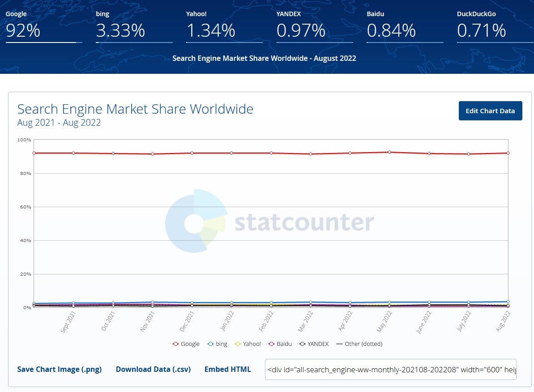Select the Baidu 0.84% stat header
This screenshot has height=392, width=534.
405,26
